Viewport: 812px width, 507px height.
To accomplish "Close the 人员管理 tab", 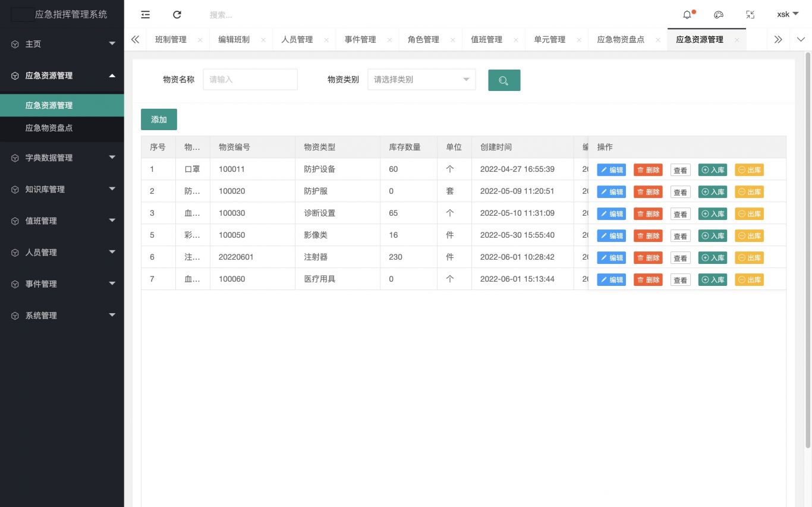I will (x=326, y=40).
